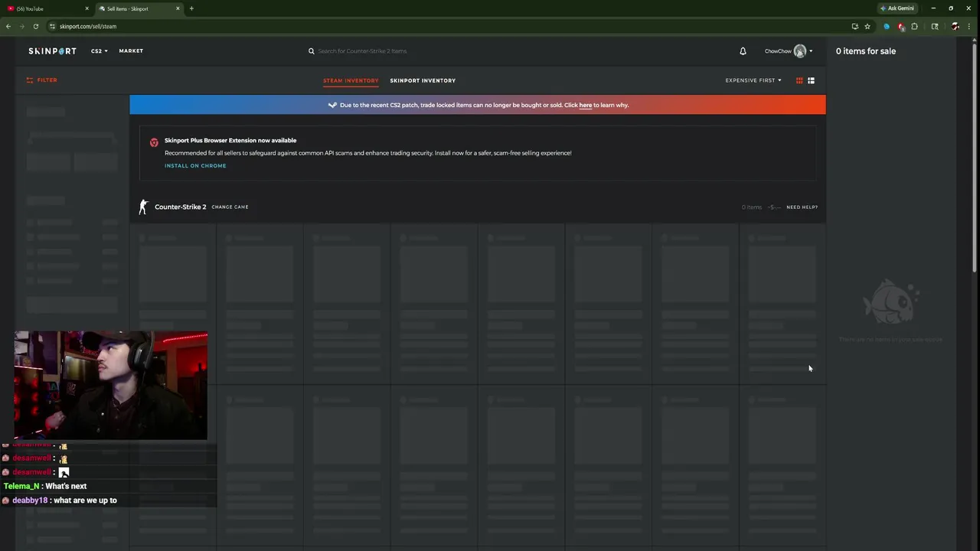Expand the CS2 game dropdown
This screenshot has width=980, height=551.
[x=100, y=51]
